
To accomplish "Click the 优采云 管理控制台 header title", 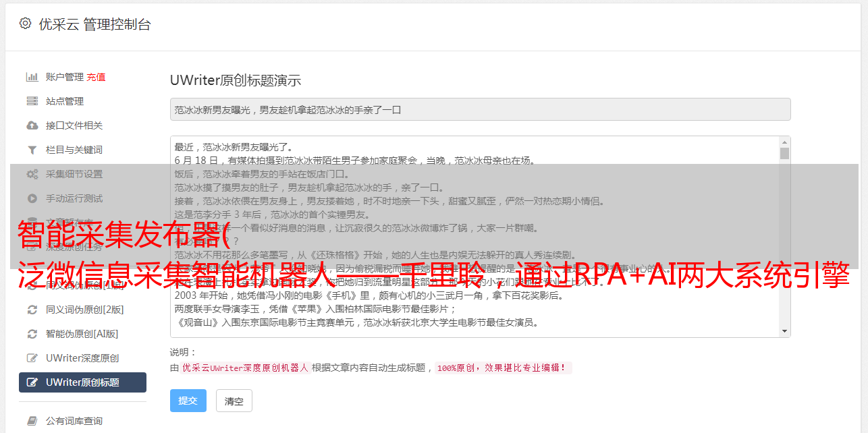I will (x=94, y=24).
